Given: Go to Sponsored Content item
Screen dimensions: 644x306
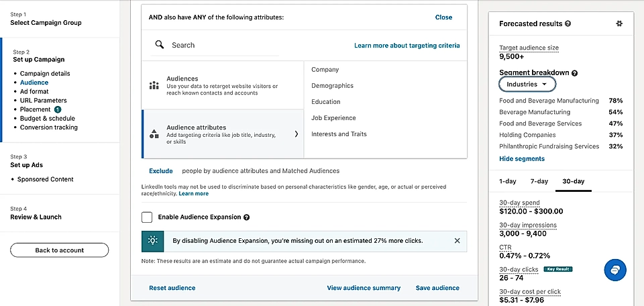Looking at the screenshot, I should coord(45,179).
